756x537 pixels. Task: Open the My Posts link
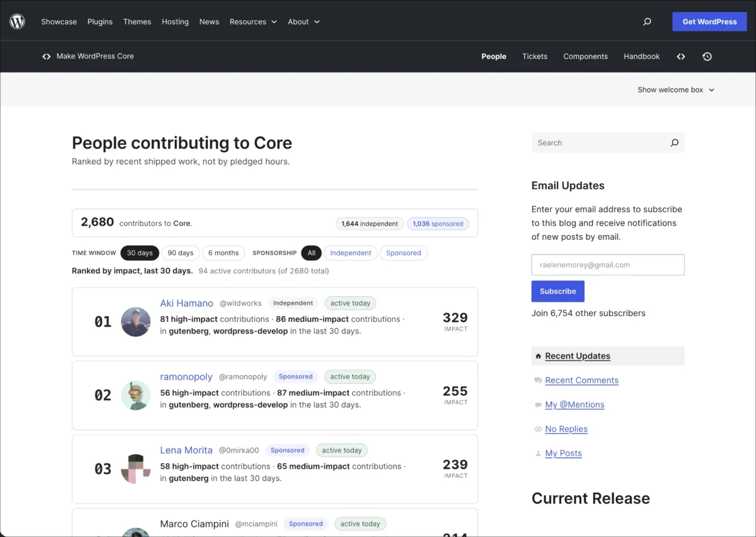pyautogui.click(x=563, y=453)
